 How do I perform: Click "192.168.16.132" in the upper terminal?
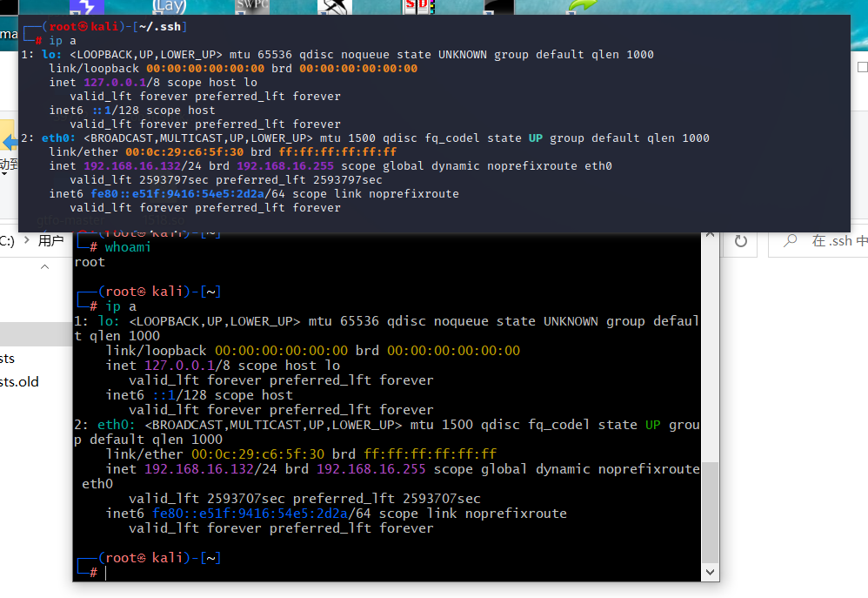132,166
